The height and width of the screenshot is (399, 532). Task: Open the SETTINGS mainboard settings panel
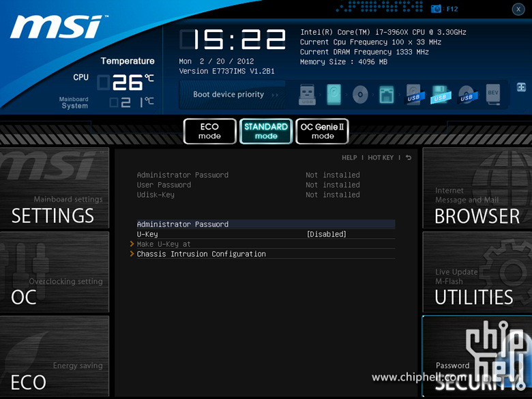(55, 188)
